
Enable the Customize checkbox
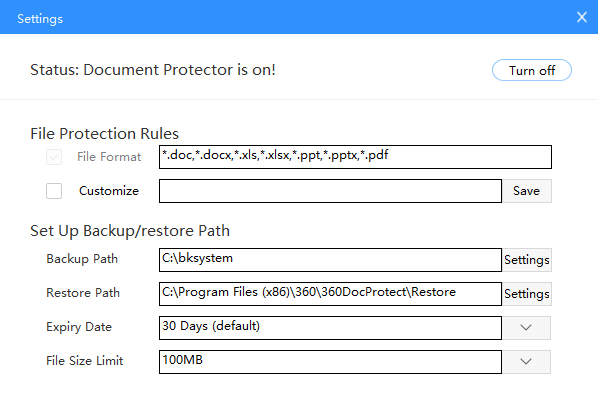tap(54, 191)
